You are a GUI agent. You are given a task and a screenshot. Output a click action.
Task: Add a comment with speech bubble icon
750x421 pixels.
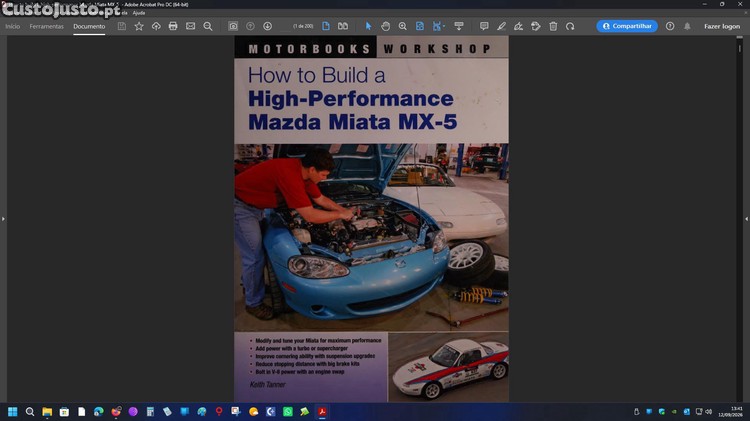coord(484,26)
